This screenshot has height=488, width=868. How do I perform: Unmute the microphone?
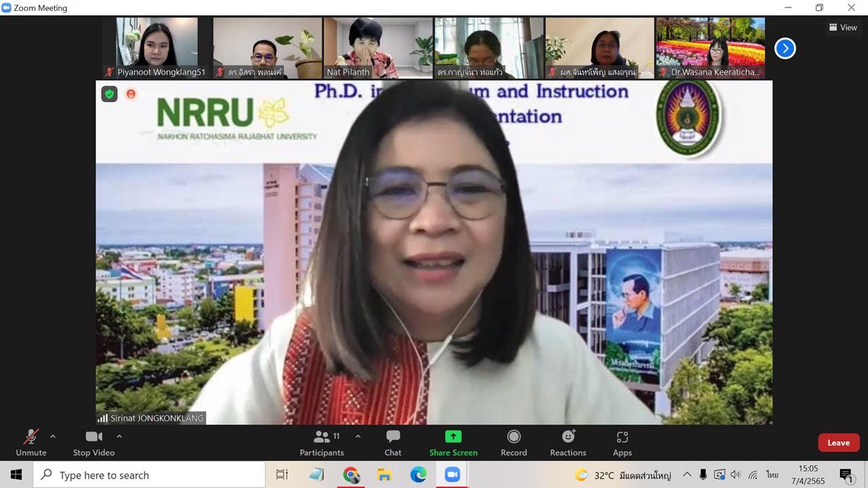[x=31, y=443]
